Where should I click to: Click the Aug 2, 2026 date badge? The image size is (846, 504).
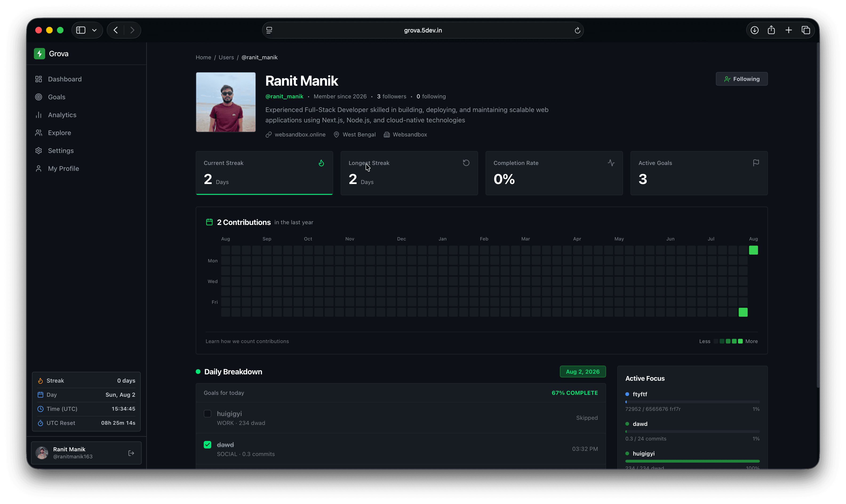[583, 372]
